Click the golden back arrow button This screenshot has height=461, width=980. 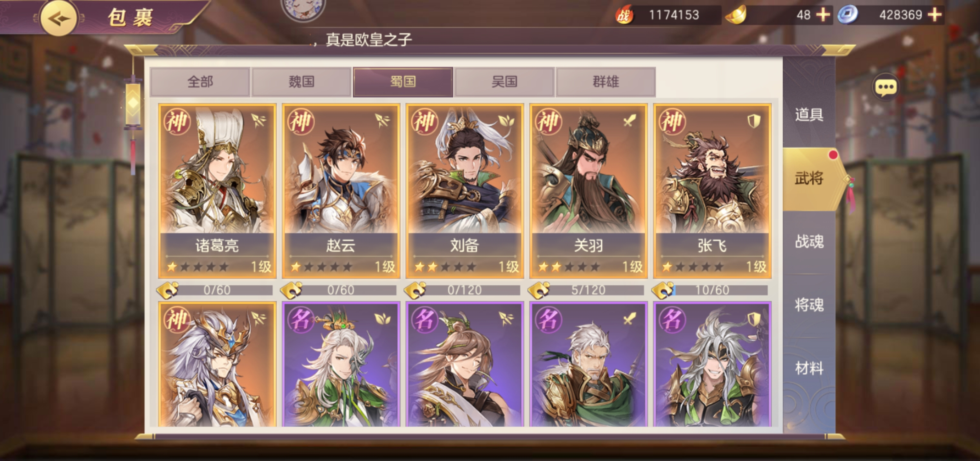pyautogui.click(x=58, y=18)
